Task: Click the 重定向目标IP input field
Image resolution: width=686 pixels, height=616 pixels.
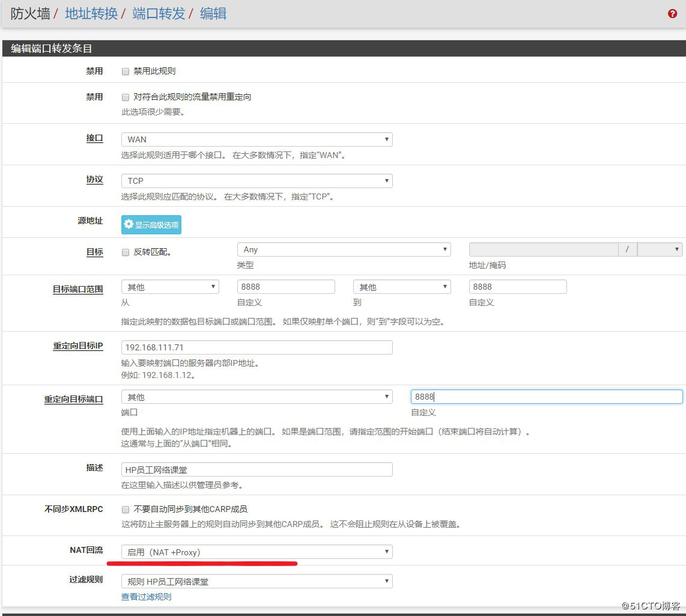Action: point(256,347)
